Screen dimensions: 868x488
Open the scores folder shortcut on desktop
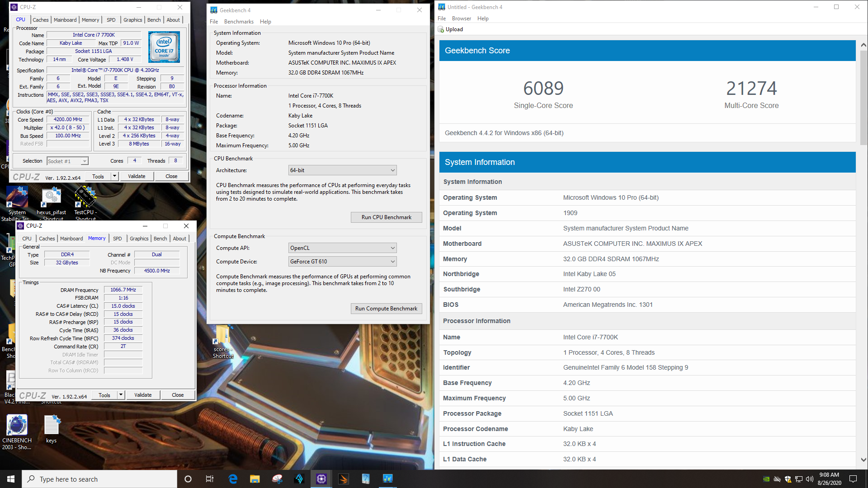coord(223,342)
